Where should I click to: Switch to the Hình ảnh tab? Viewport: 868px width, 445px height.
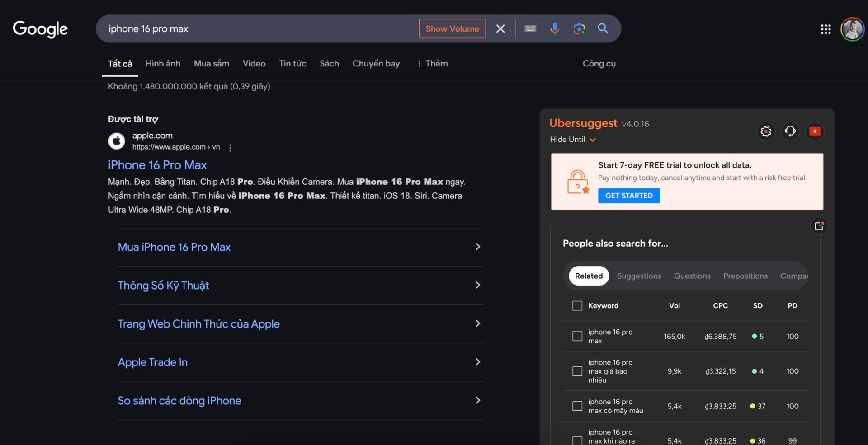pos(163,64)
